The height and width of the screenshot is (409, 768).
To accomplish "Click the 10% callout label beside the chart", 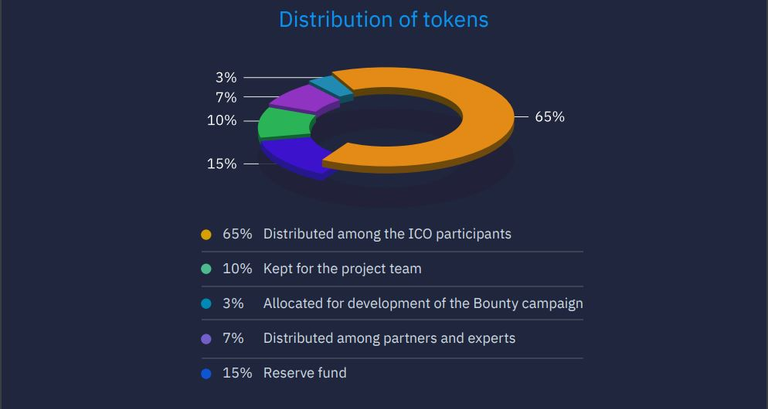I will (x=222, y=120).
